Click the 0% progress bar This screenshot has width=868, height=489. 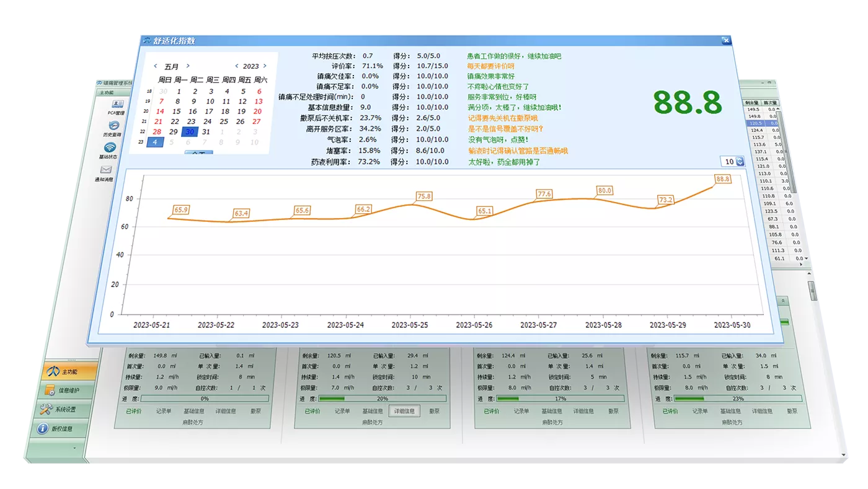coord(205,399)
